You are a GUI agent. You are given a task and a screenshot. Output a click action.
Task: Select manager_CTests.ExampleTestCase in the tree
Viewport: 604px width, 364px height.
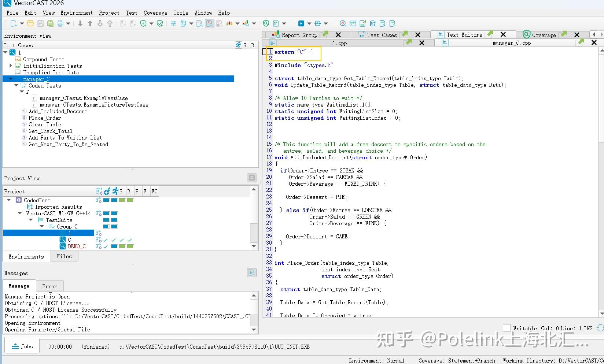coord(84,98)
